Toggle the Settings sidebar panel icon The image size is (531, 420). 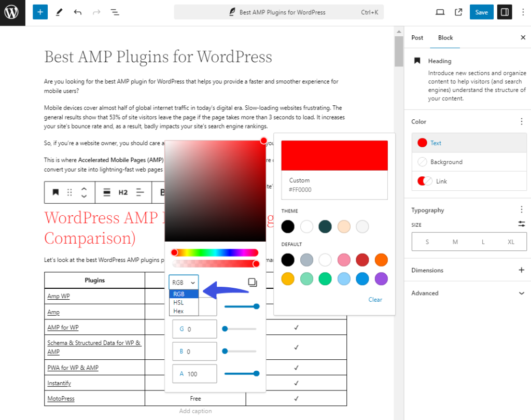[x=504, y=12]
